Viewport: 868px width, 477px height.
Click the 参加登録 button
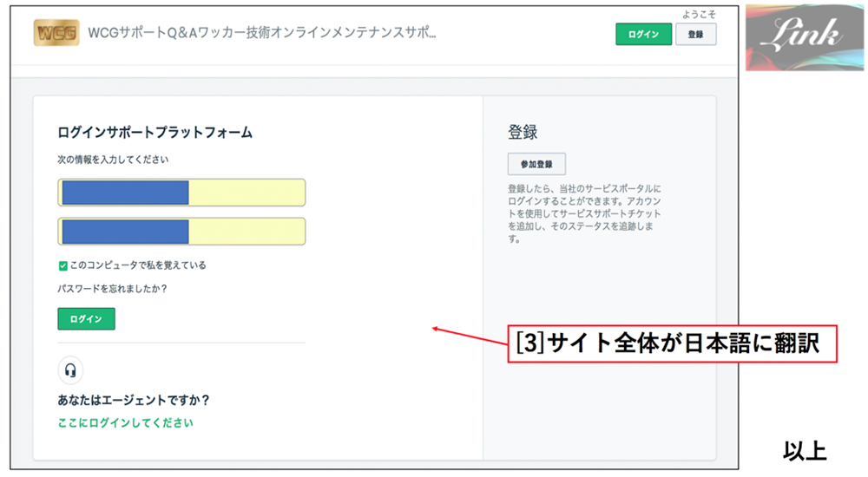(536, 164)
